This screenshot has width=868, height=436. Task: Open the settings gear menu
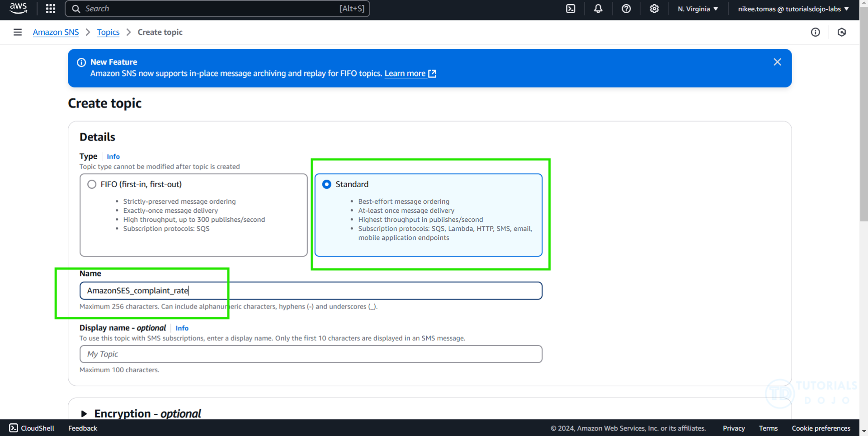tap(654, 9)
